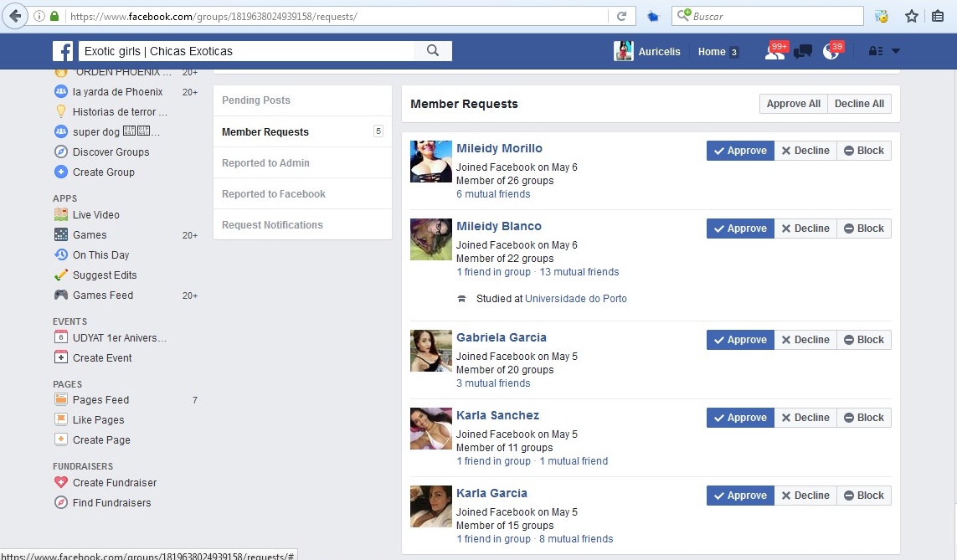Expand the account settings dropdown arrow

(895, 51)
